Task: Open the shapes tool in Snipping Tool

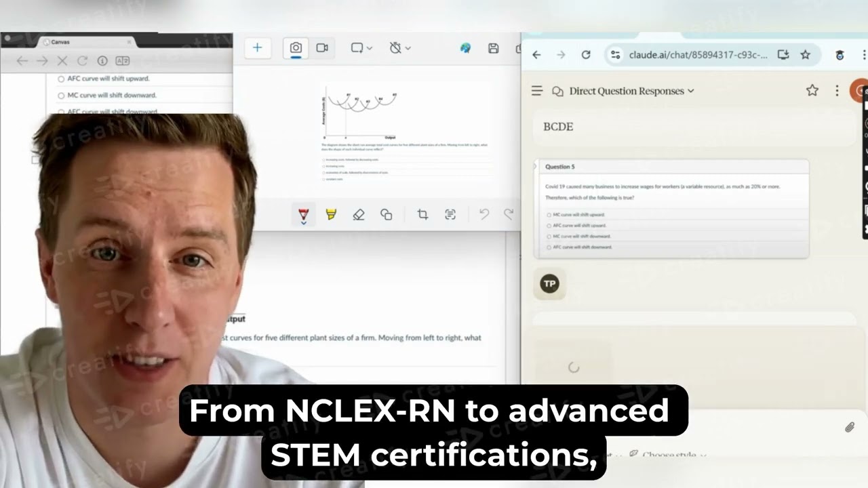Action: click(x=387, y=214)
